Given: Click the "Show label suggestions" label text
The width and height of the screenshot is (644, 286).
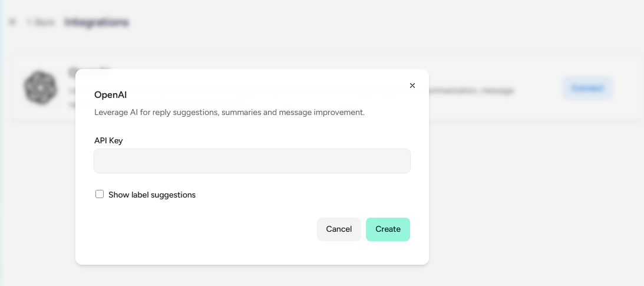Looking at the screenshot, I should [x=152, y=195].
